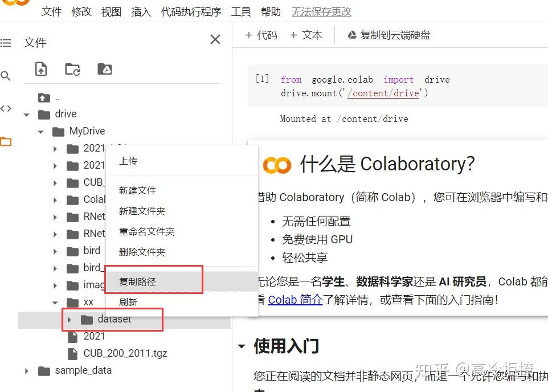Viewport: 548px width, 392px height.
Task: Collapse the drive folder tree
Action: click(26, 113)
